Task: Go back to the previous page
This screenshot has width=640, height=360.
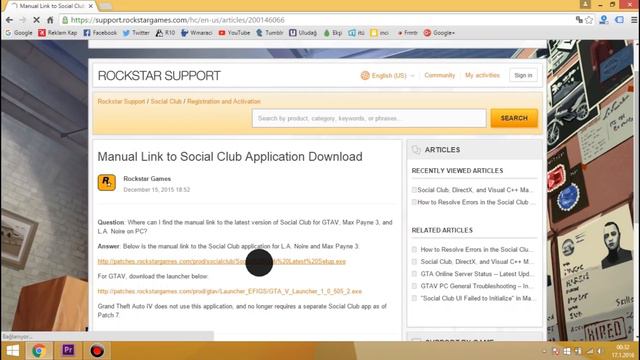Action: (9, 20)
